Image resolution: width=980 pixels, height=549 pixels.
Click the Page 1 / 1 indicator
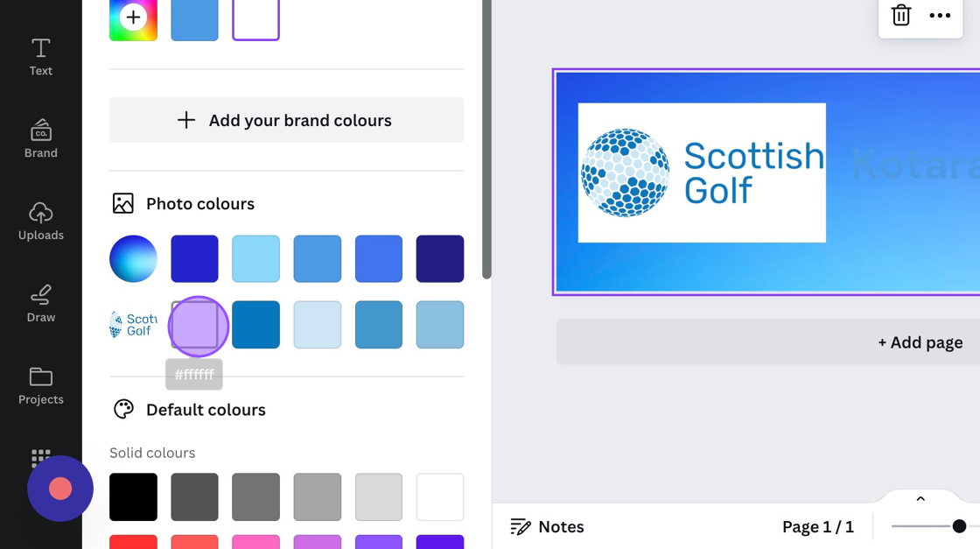click(817, 527)
